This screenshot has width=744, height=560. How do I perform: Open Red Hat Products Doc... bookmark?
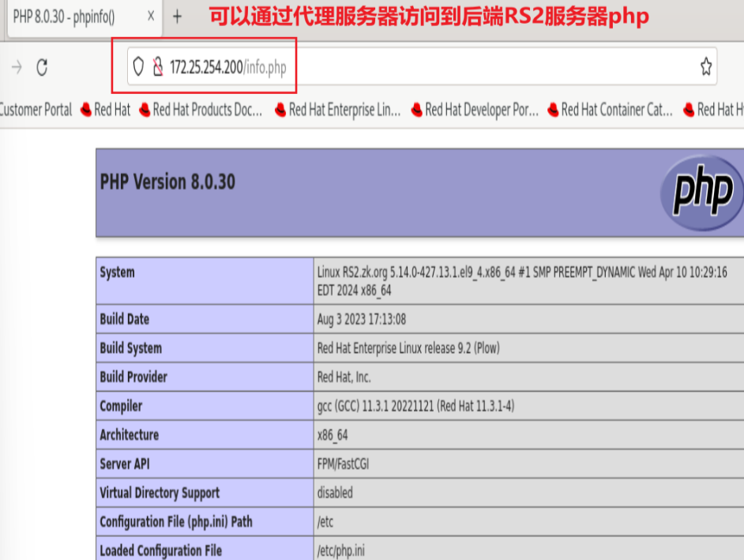[x=201, y=110]
